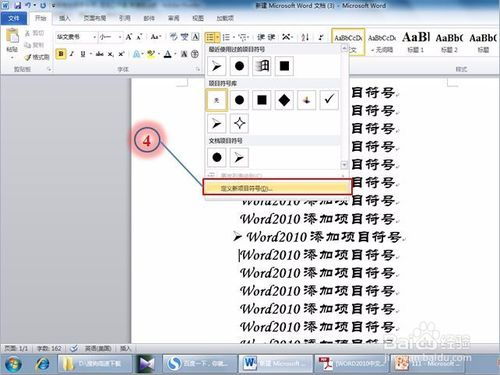The width and height of the screenshot is (500, 375).
Task: Open the font name combo box
Action: 76,37
